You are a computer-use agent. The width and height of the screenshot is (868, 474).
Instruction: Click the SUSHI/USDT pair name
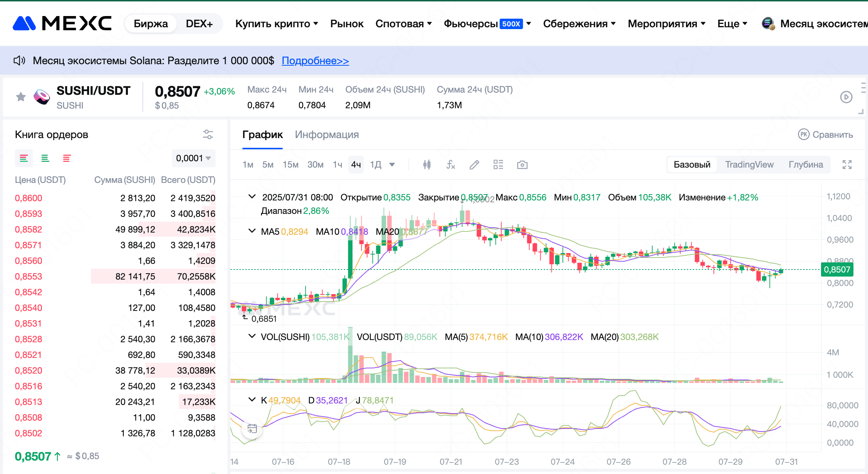click(94, 91)
